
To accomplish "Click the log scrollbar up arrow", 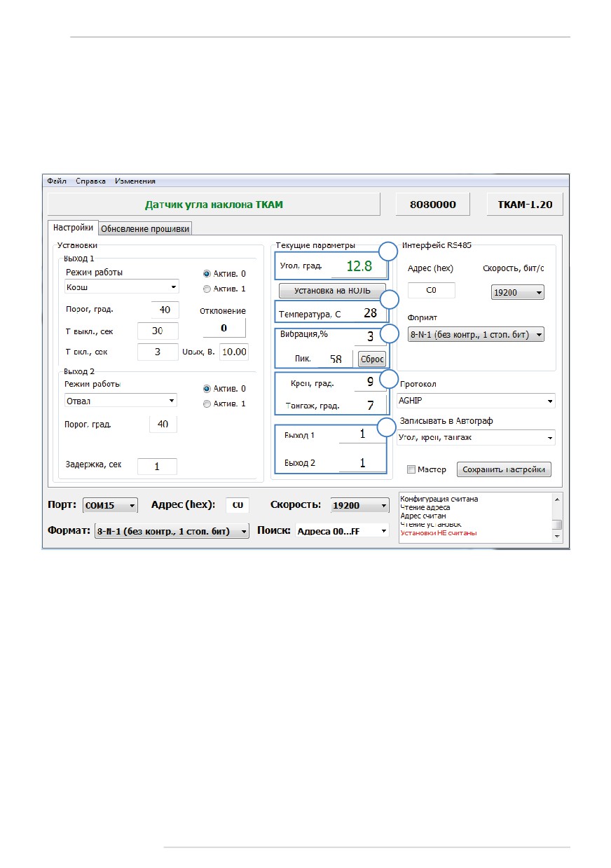I will [x=557, y=498].
